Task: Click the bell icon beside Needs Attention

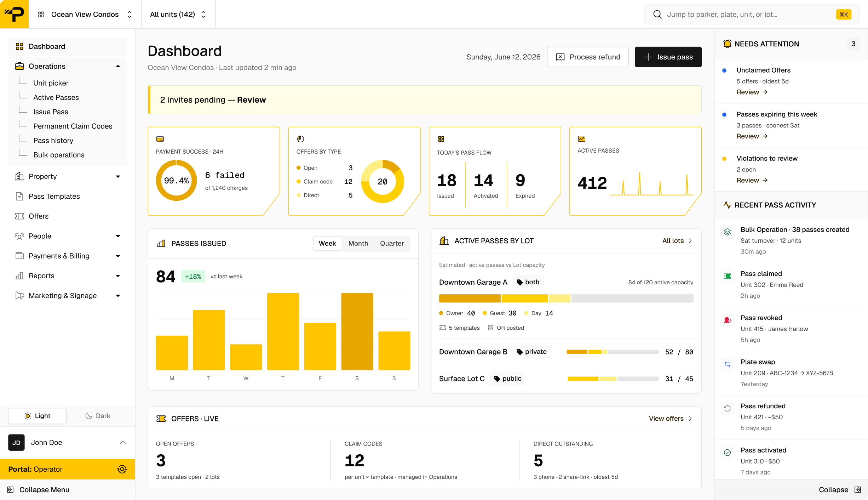Action: [x=727, y=44]
